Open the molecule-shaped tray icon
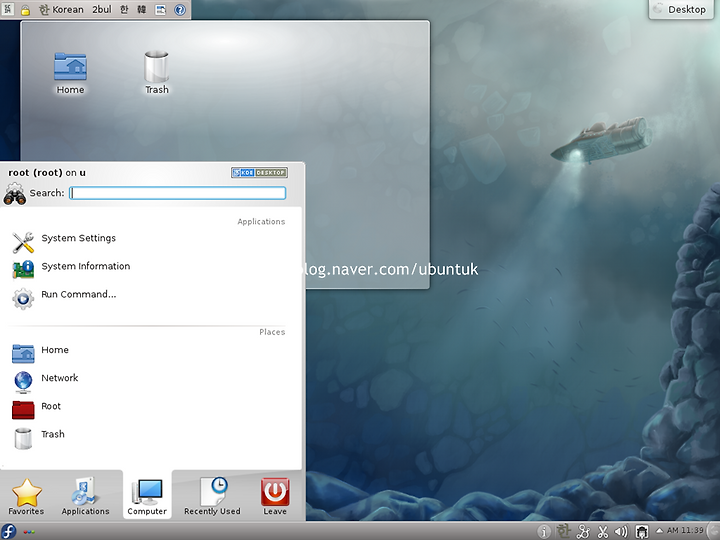Viewport: 720px width, 540px height. coord(583,532)
